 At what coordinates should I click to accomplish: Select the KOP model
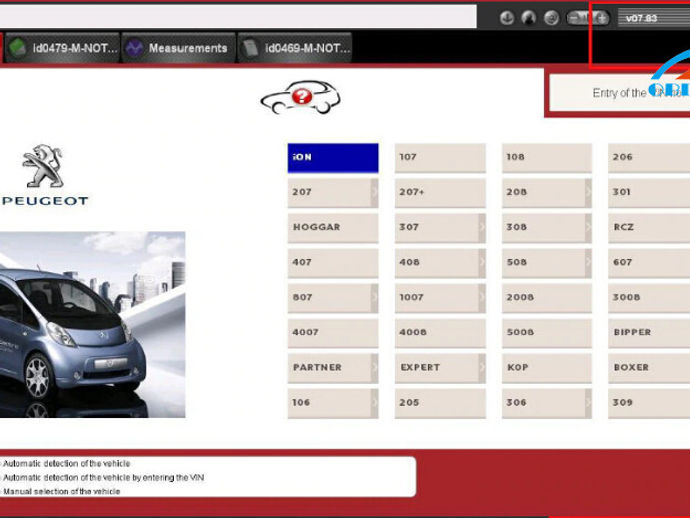tap(547, 368)
